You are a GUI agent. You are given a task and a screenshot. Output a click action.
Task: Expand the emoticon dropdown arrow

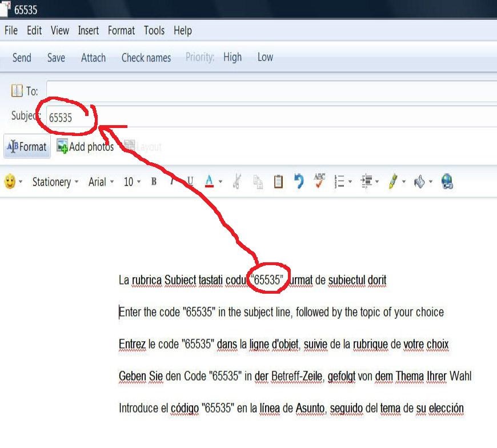(21, 182)
